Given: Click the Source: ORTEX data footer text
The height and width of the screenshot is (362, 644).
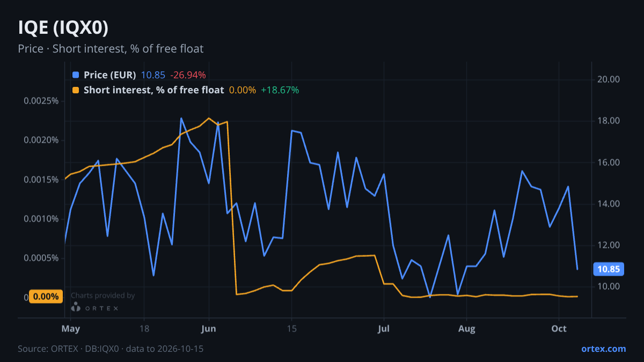Looking at the screenshot, I should point(111,349).
